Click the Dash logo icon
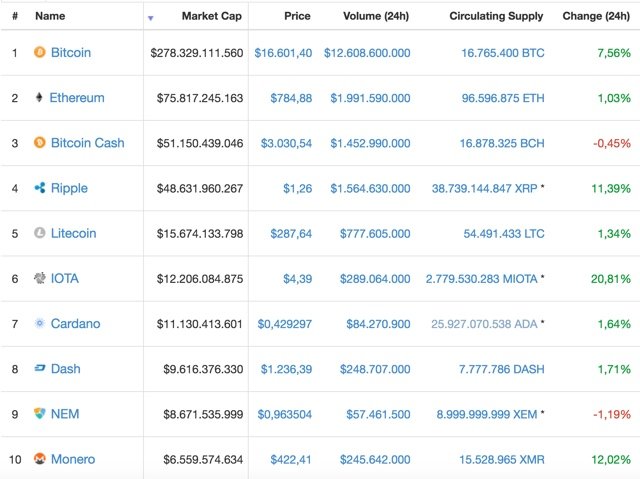The height and width of the screenshot is (479, 640). pos(40,368)
